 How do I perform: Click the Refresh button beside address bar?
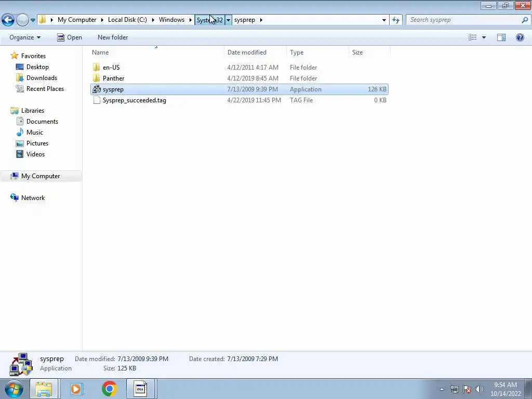click(x=395, y=20)
